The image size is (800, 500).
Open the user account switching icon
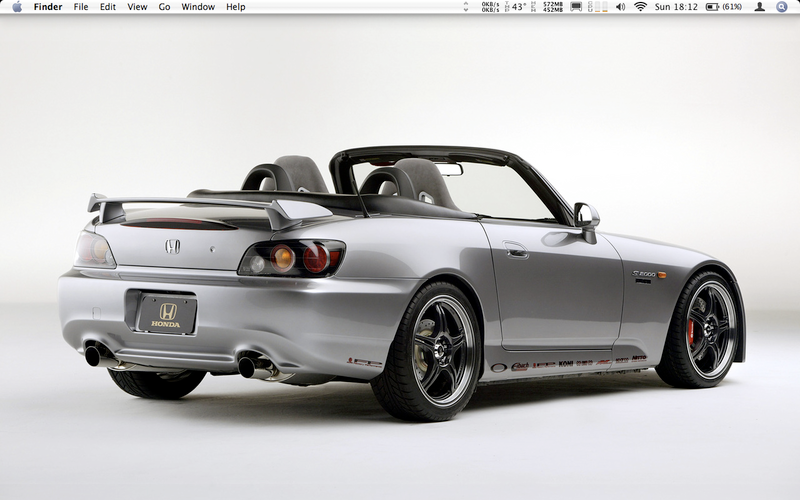[760, 7]
